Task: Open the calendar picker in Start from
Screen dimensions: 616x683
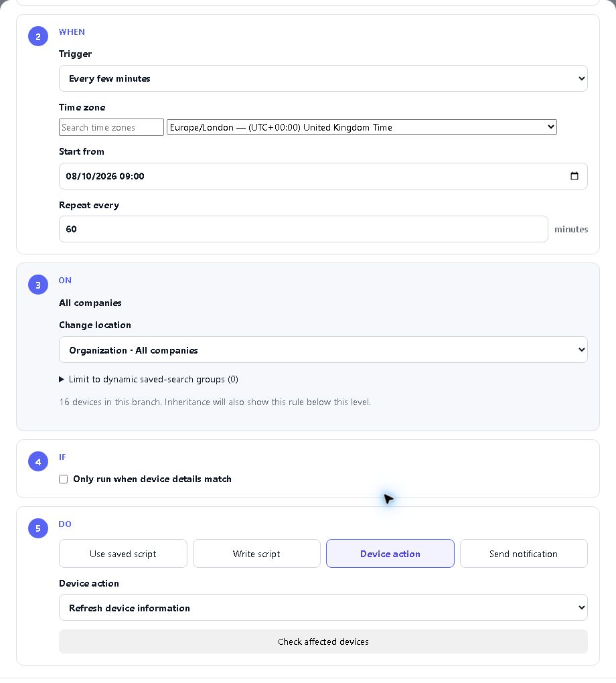Action: pos(574,176)
